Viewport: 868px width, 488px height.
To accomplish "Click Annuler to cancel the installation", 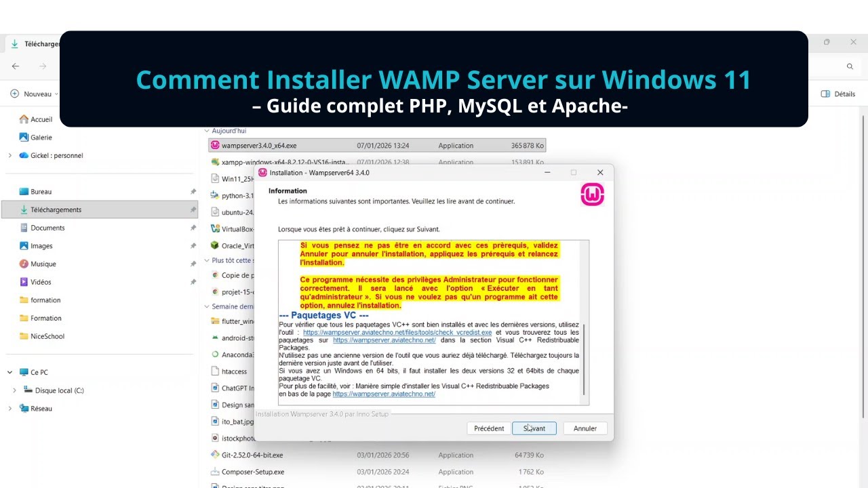I will pyautogui.click(x=585, y=428).
